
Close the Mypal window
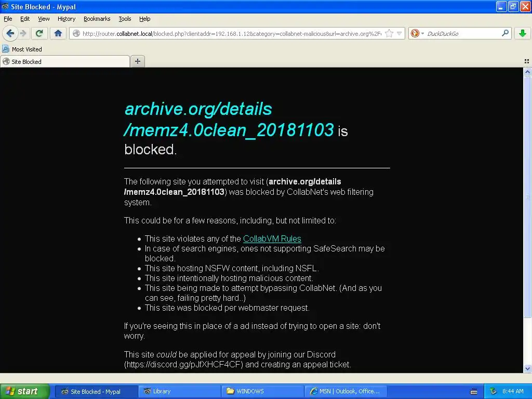(x=525, y=6)
